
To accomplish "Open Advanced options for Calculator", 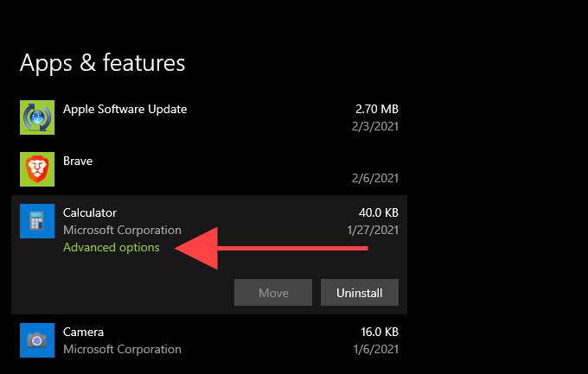I will pyautogui.click(x=112, y=247).
